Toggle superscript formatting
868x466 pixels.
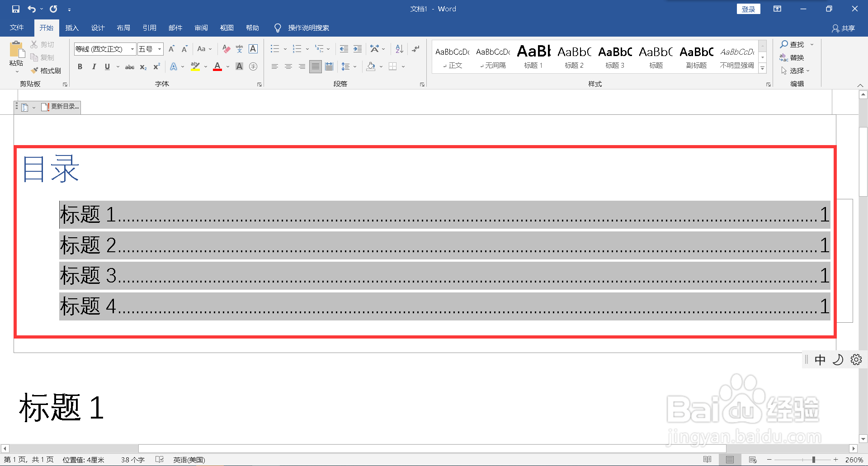click(157, 67)
